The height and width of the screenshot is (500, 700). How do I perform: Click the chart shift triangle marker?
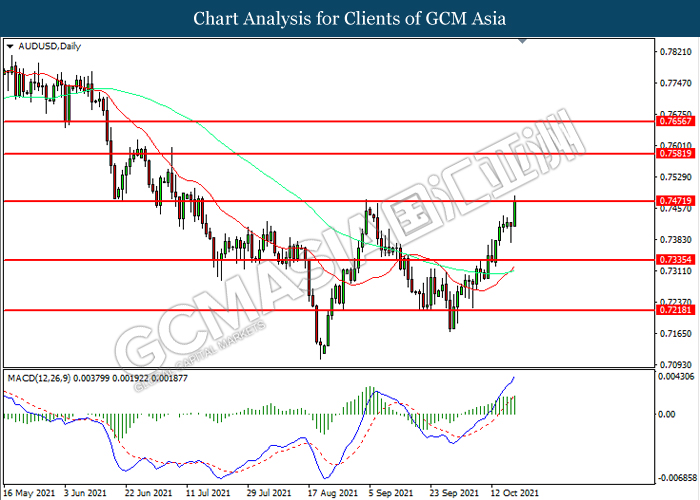tap(522, 41)
